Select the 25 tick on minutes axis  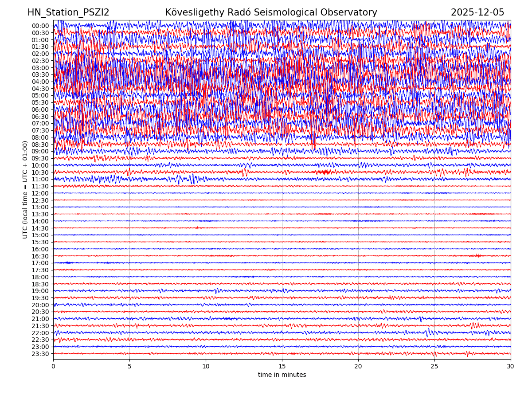[434, 367]
